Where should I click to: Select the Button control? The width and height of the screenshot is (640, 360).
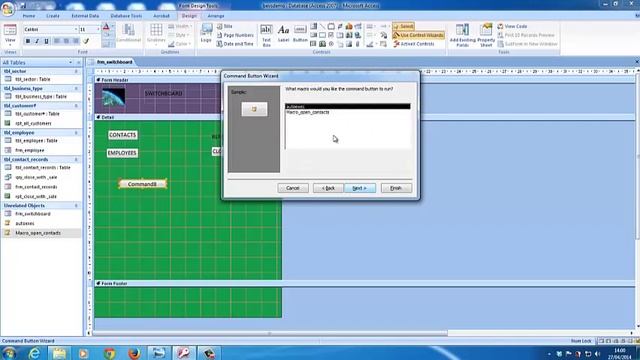[x=300, y=33]
